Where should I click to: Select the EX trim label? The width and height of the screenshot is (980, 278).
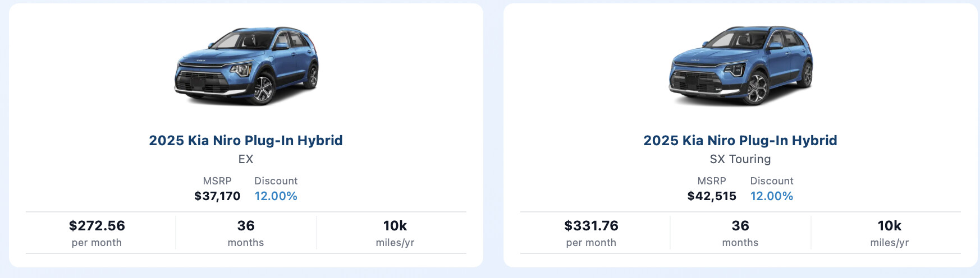246,159
